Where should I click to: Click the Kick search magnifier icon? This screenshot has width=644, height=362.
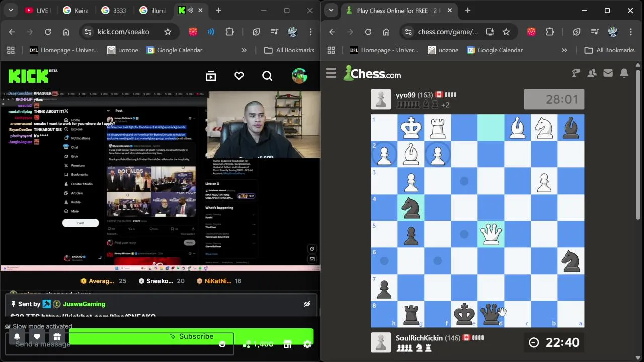(267, 76)
